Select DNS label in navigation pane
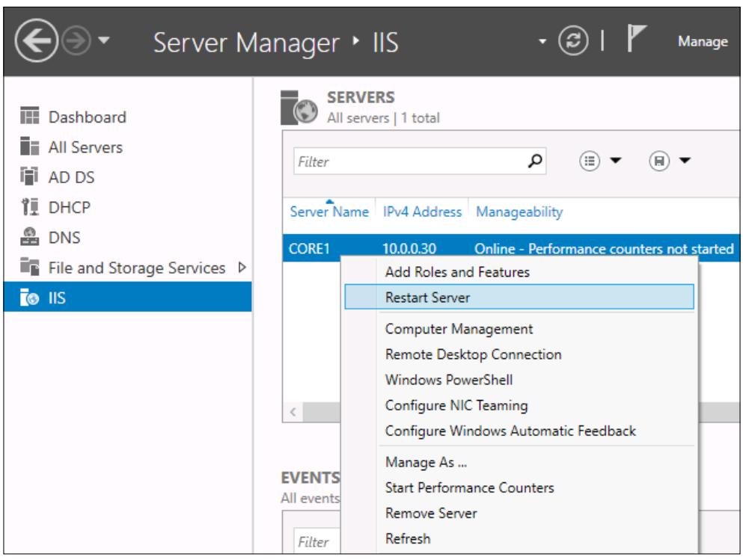 [x=64, y=237]
